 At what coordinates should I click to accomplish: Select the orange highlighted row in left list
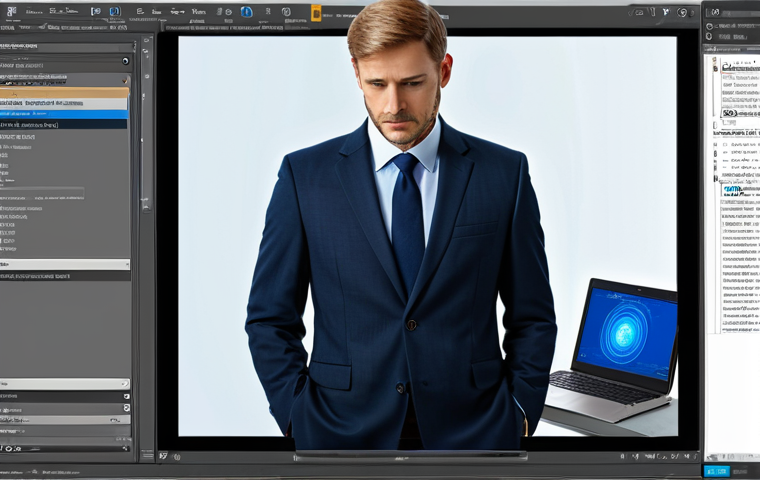(x=64, y=93)
